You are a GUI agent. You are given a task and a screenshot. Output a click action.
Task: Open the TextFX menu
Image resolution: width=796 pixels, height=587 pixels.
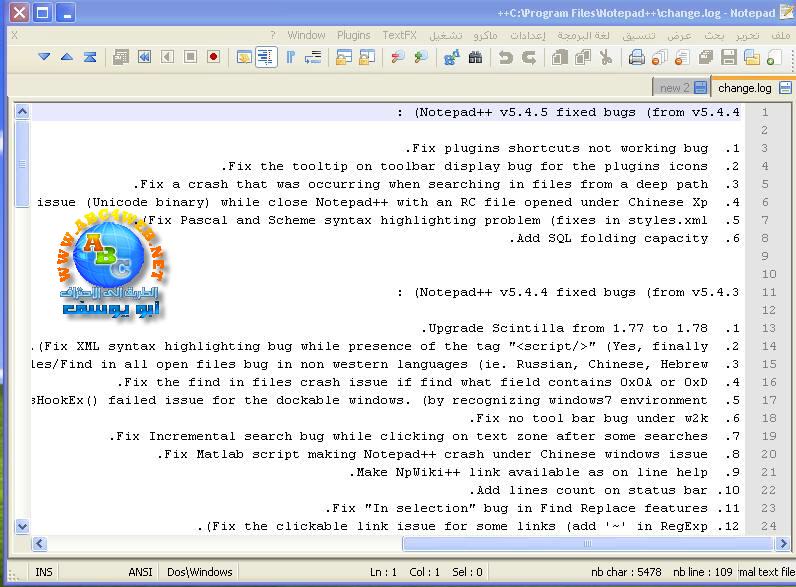coord(400,35)
